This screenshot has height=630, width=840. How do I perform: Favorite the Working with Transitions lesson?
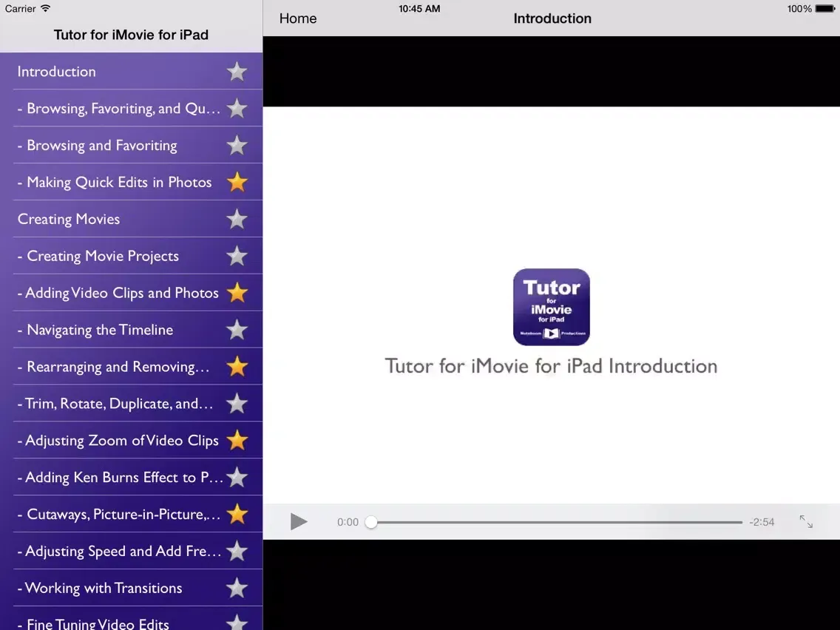pos(237,588)
